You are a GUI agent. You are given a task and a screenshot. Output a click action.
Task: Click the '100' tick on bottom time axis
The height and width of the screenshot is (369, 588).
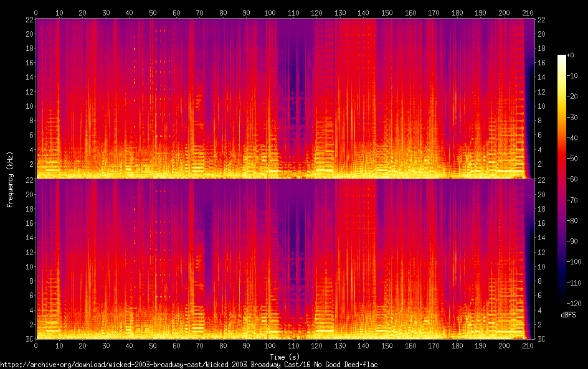(x=270, y=346)
